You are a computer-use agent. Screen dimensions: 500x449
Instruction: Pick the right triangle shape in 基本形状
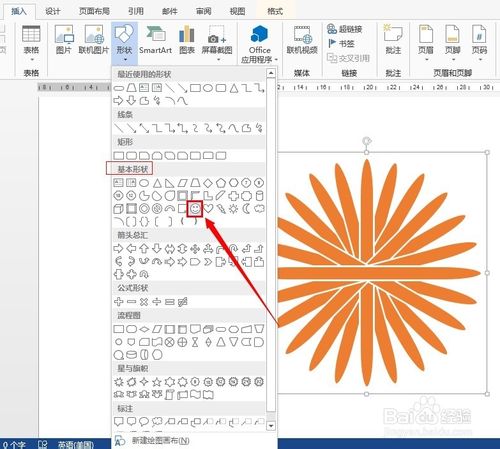(x=170, y=183)
